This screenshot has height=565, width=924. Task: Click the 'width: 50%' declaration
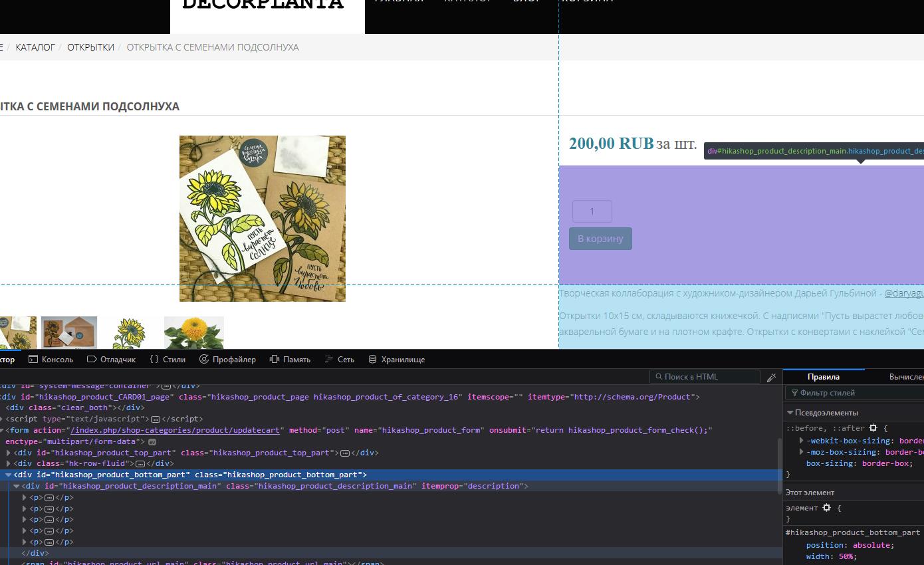831,556
